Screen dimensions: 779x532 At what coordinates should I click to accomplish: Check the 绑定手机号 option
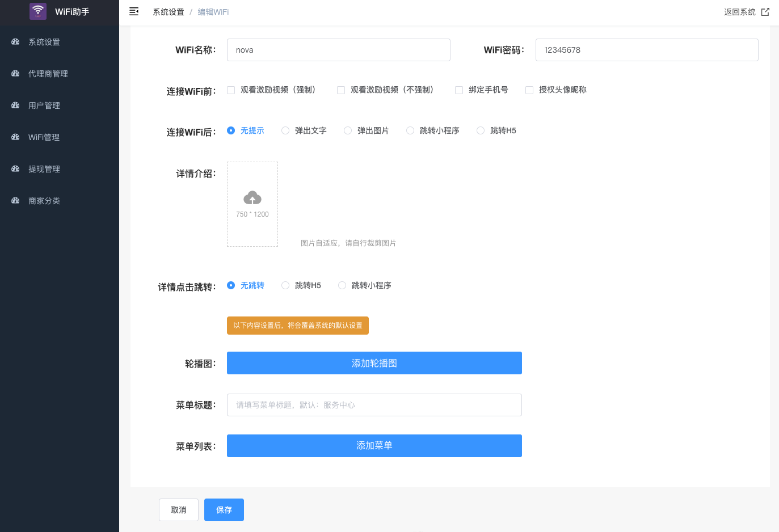pos(459,90)
